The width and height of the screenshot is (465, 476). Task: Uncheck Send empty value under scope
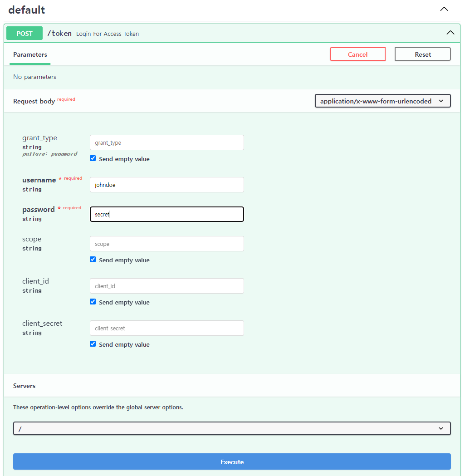pos(93,260)
